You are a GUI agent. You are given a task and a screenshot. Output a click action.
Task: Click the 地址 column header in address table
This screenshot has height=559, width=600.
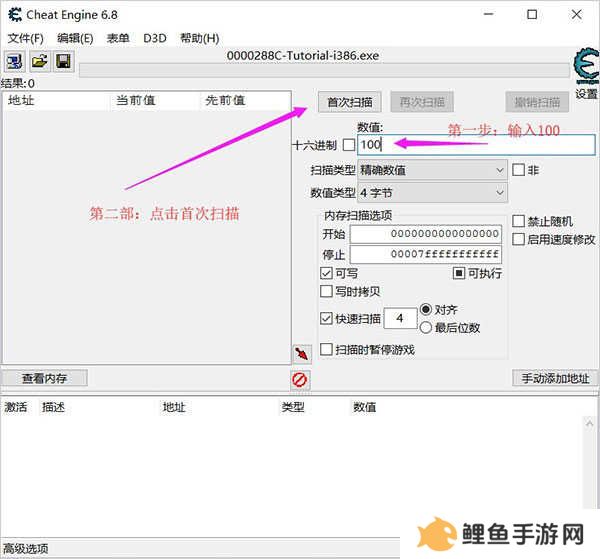[174, 407]
